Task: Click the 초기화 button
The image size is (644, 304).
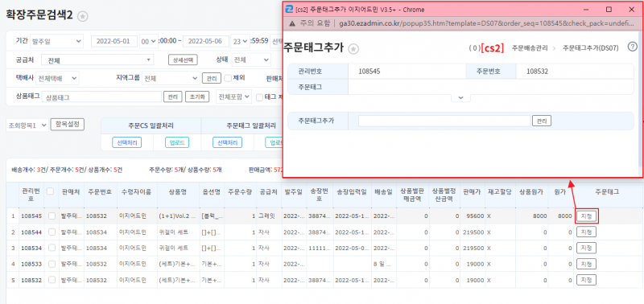Action: point(197,97)
